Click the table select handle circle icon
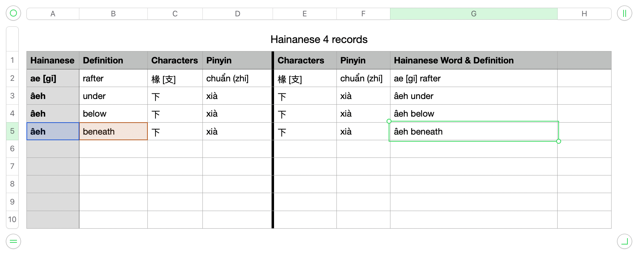 coord(13,13)
